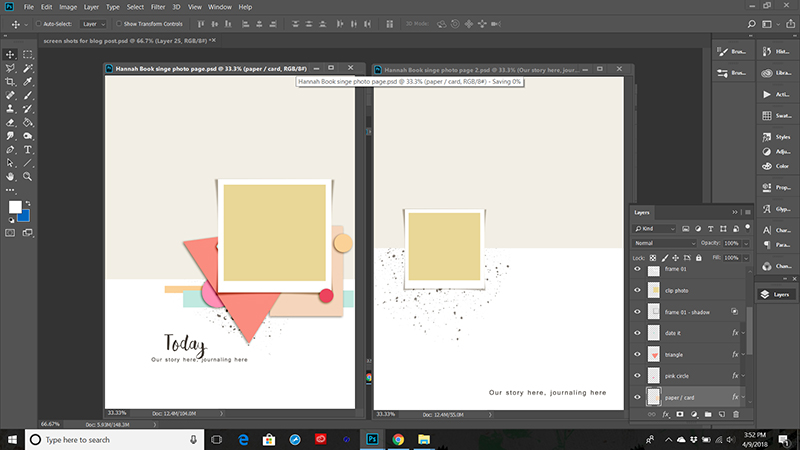Hide the frame 01 layer
Screen dimensions: 800x450
pos(637,269)
